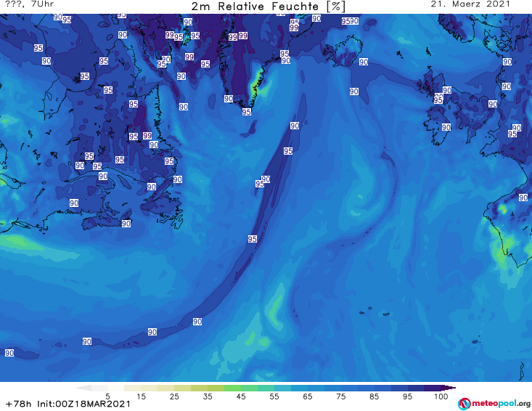Click the '21. Maerz 2021' date text
Screen dimensions: 532x411
(x=470, y=4)
